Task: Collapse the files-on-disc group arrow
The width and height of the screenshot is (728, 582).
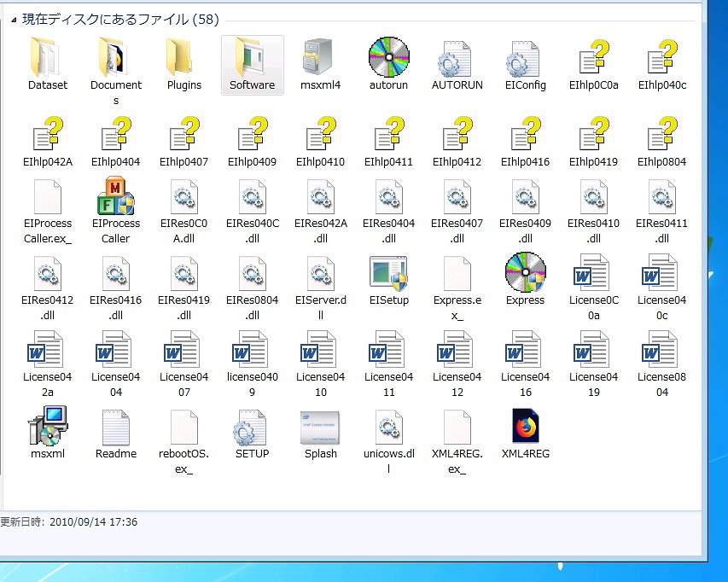Action: 14,20
